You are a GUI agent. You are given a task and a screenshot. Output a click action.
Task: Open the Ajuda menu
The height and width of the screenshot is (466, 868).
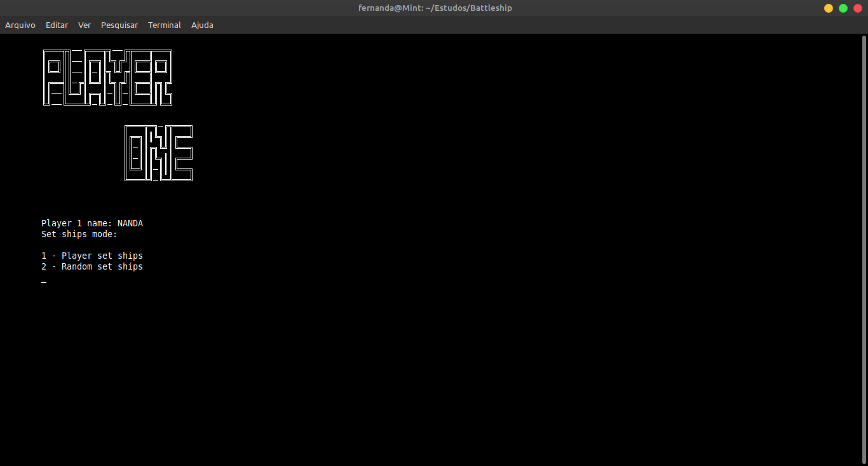[x=202, y=25]
